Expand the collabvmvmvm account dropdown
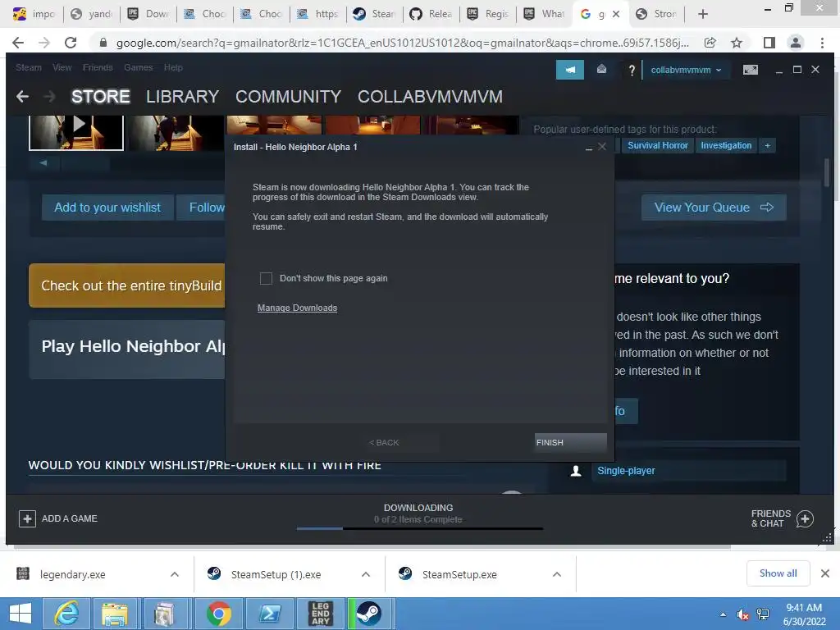 (x=686, y=71)
